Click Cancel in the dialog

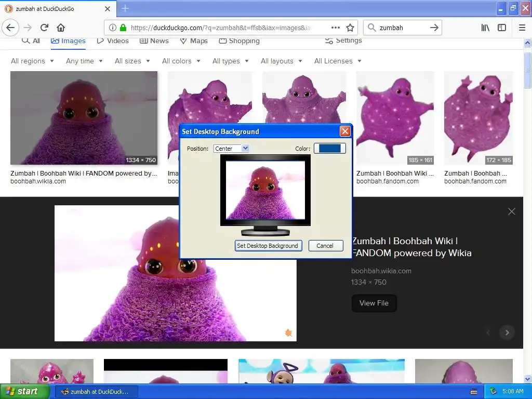[x=326, y=246]
